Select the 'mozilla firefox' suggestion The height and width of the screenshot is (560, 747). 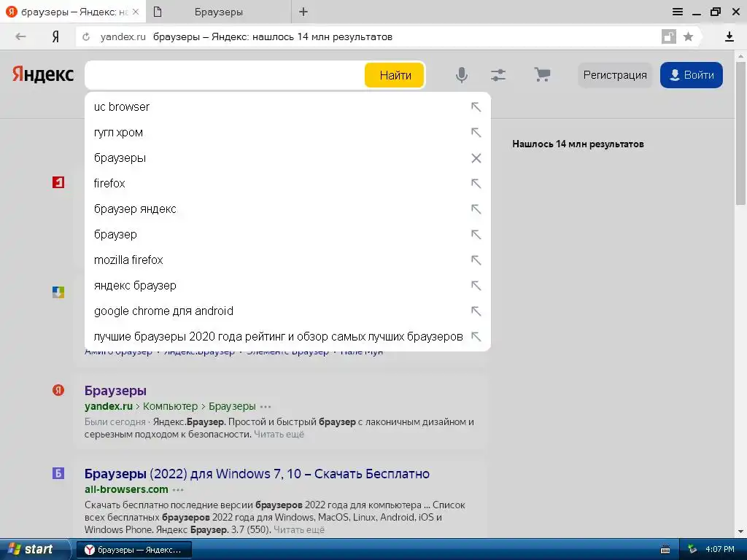pos(287,260)
